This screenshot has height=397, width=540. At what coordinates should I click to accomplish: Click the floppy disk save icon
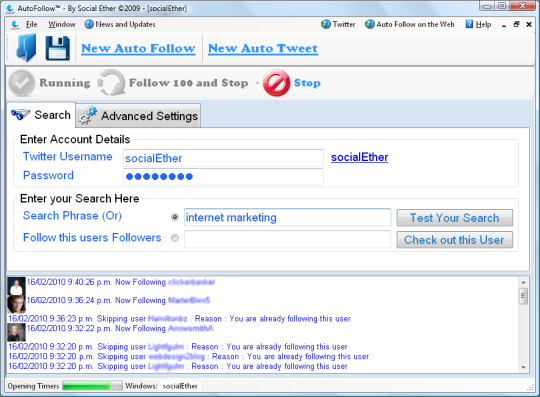coord(58,49)
